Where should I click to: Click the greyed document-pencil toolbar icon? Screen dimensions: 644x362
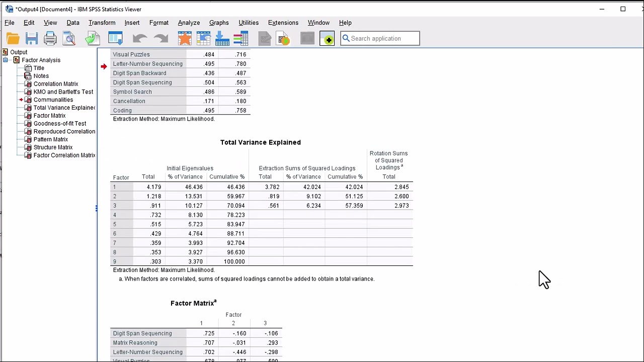(265, 38)
